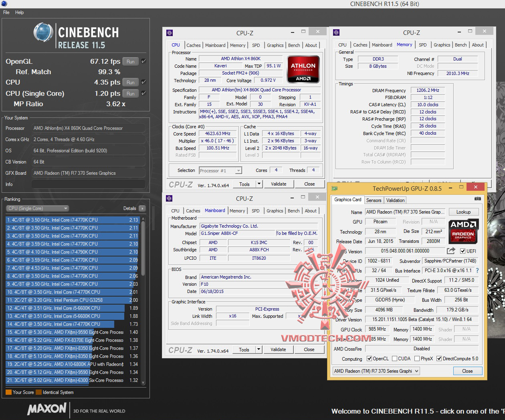Toggle the OpenCL checkbox
This screenshot has height=420, width=505.
point(369,359)
